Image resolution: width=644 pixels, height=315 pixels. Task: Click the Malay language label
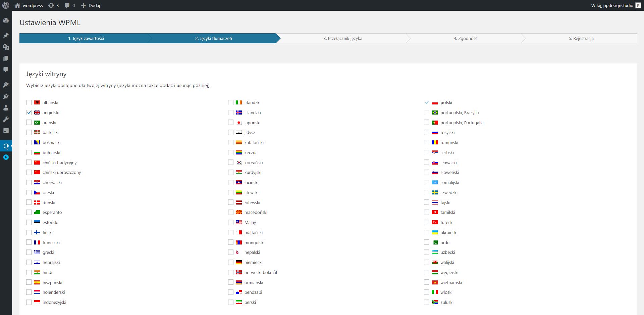coord(250,222)
